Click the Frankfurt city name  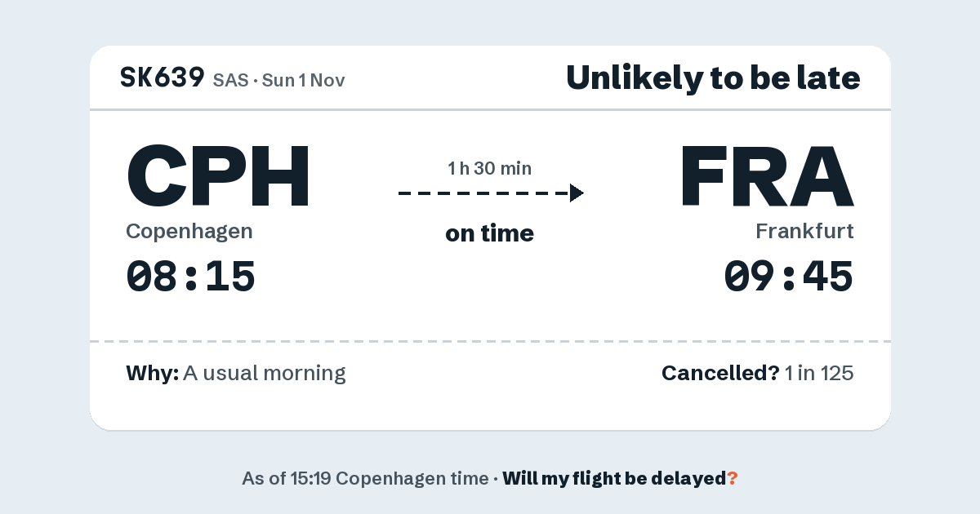click(x=804, y=232)
